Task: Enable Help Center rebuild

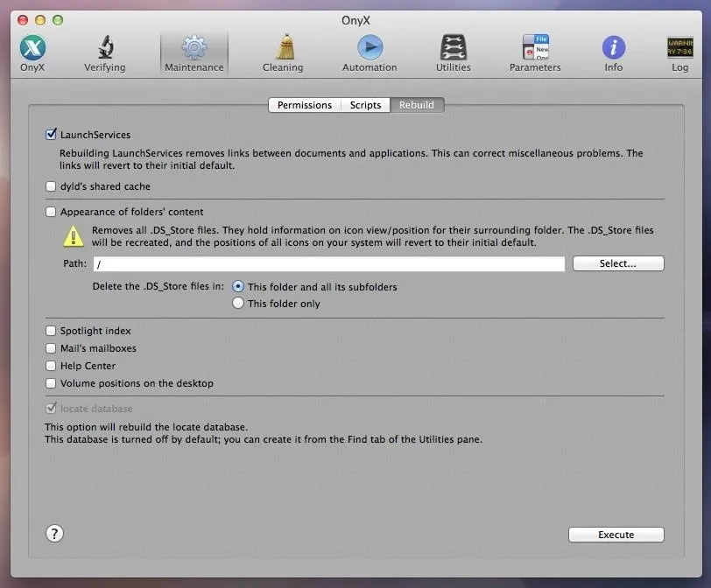Action: tap(51, 366)
